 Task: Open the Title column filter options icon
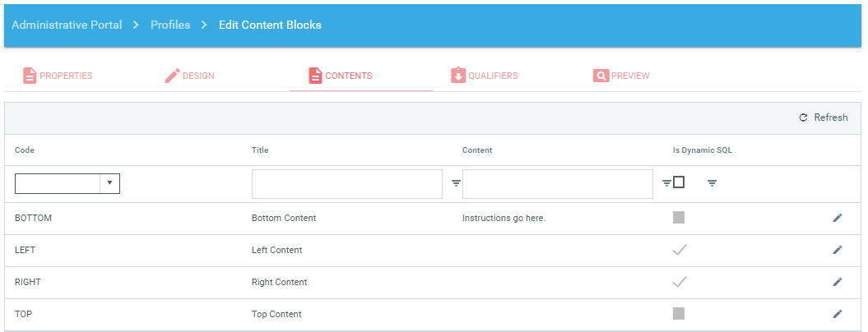pyautogui.click(x=456, y=183)
